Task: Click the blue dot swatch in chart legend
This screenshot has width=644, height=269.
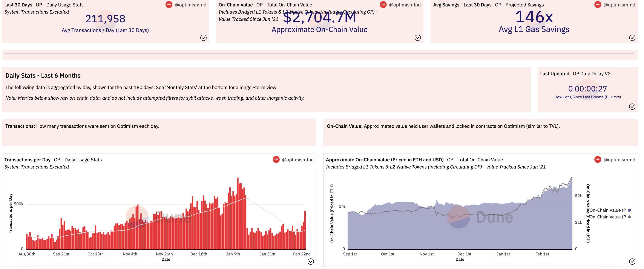Action: click(629, 210)
